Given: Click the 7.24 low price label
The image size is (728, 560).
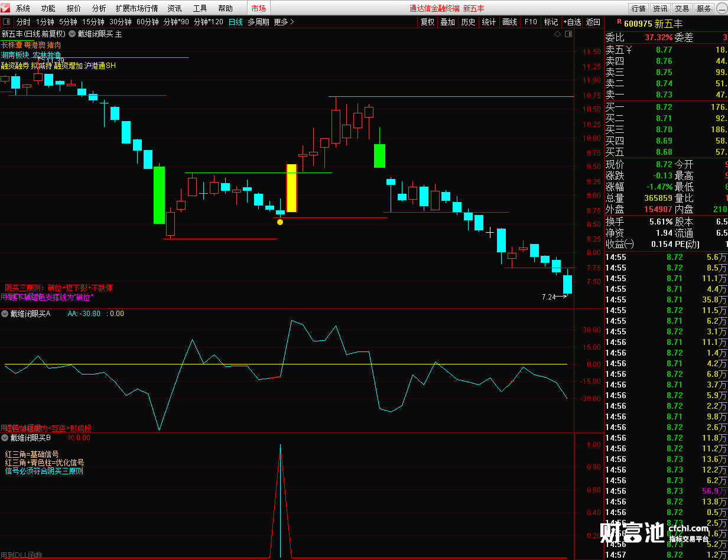Looking at the screenshot, I should (x=548, y=297).
